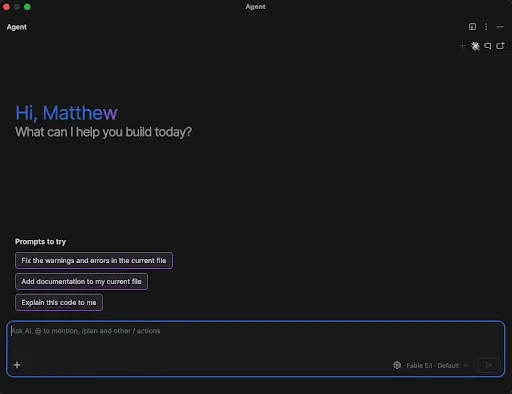Choose 'Add documentation to my current file' prompt
This screenshot has height=394, width=512.
click(81, 281)
